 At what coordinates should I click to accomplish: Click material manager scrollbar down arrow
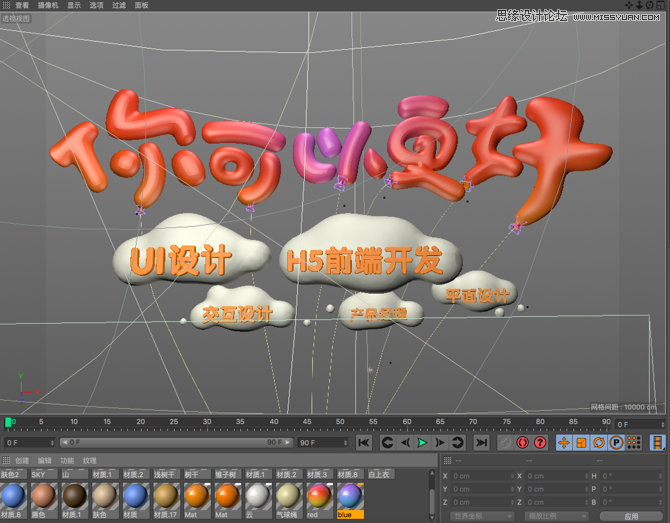432,517
